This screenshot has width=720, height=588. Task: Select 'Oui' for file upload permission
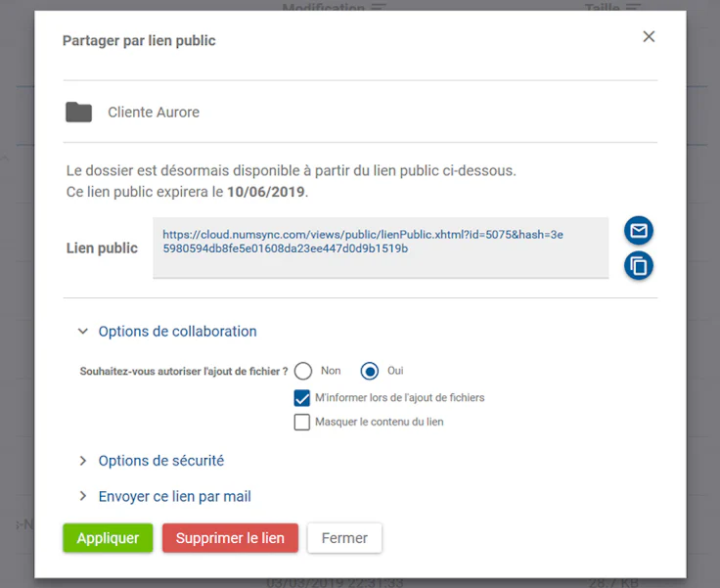[370, 371]
